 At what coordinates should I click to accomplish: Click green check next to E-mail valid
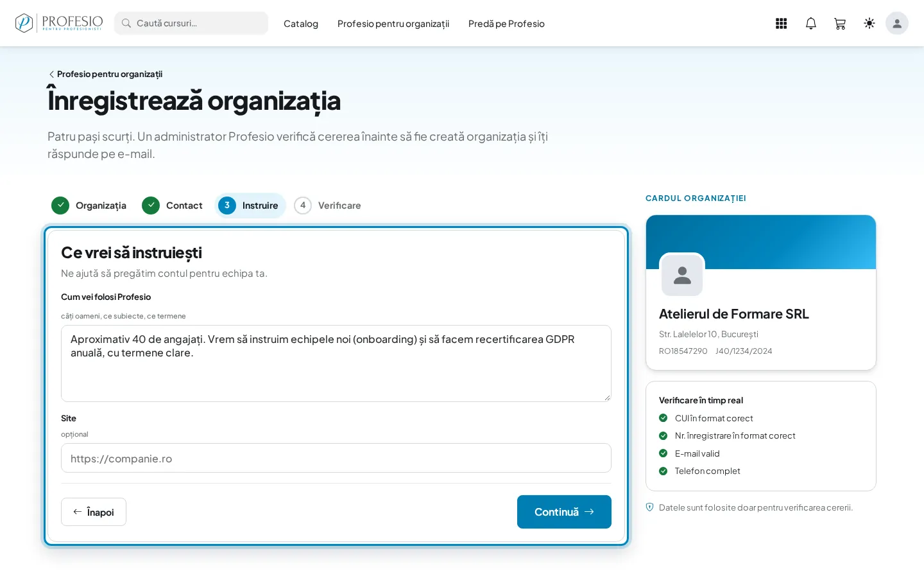coord(663,453)
